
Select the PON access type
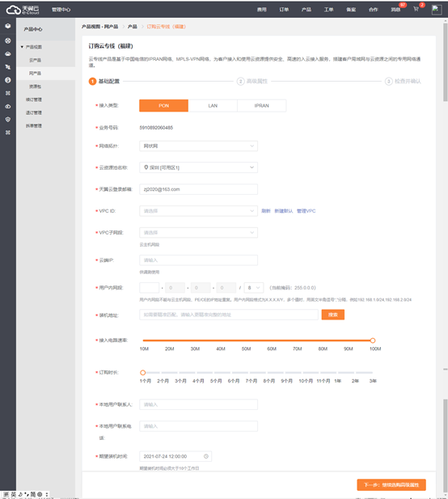point(163,106)
